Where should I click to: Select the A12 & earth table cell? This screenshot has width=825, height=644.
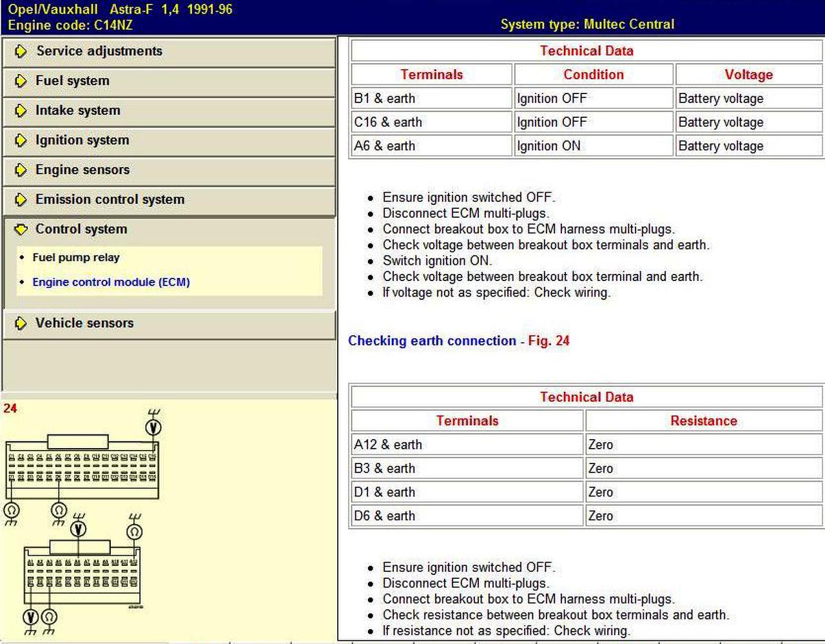(x=467, y=445)
